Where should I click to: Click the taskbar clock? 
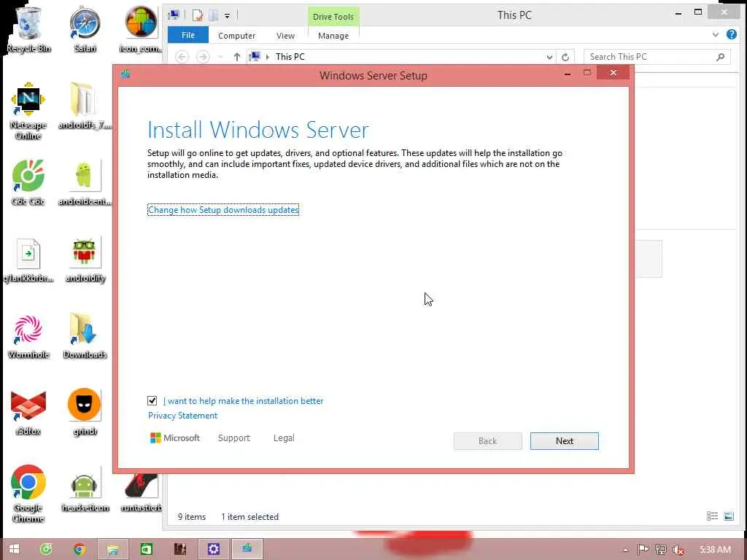tap(715, 549)
